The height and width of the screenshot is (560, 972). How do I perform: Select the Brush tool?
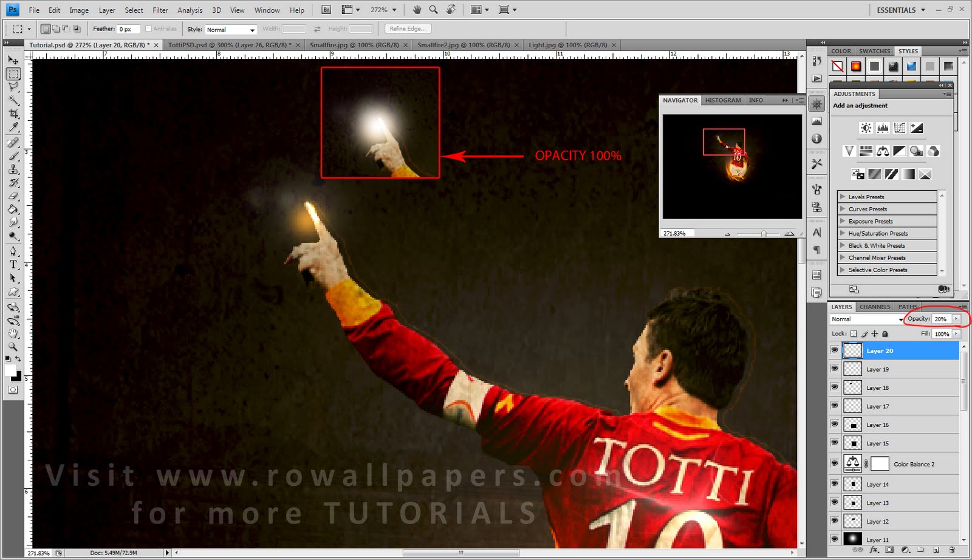[x=13, y=156]
